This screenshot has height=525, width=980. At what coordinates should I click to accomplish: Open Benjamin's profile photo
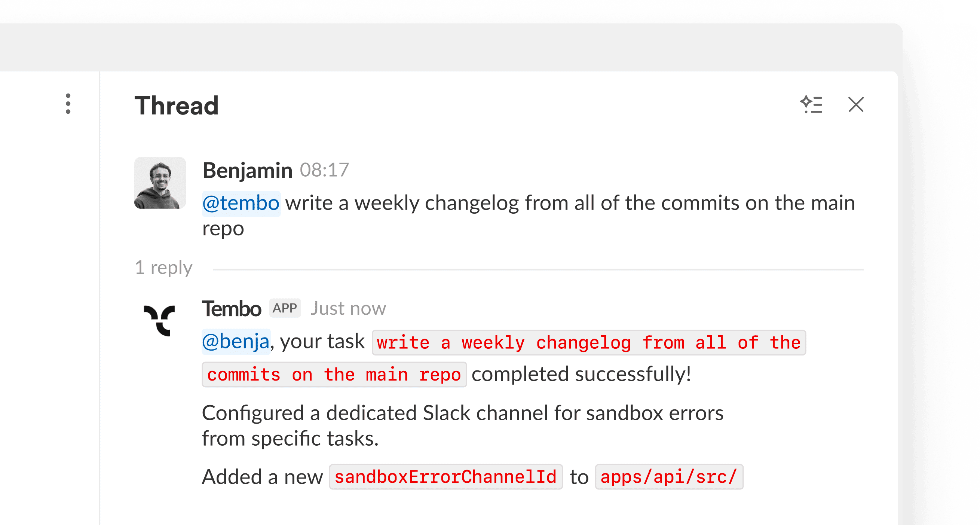tap(160, 183)
